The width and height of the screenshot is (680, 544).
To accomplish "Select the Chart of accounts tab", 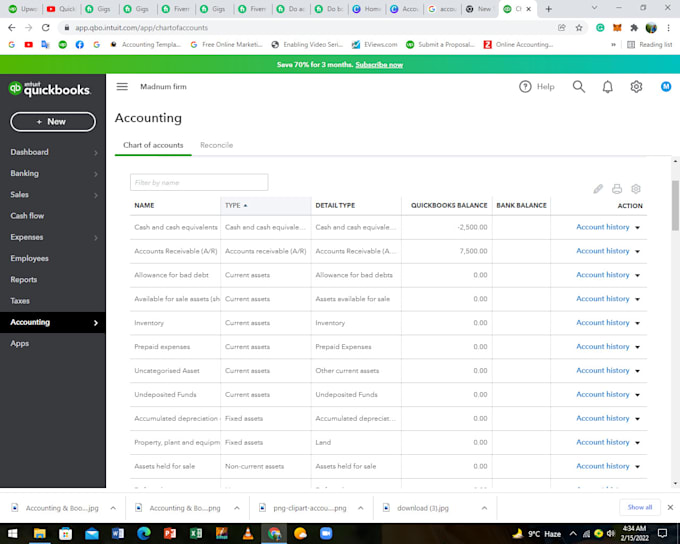I will click(x=153, y=145).
